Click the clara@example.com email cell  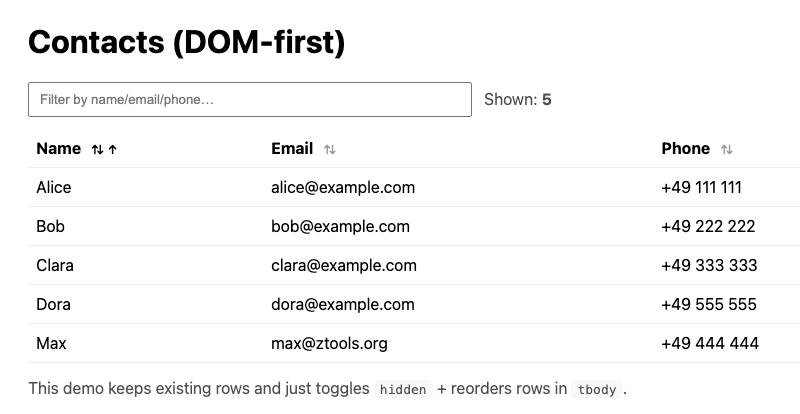tap(343, 265)
